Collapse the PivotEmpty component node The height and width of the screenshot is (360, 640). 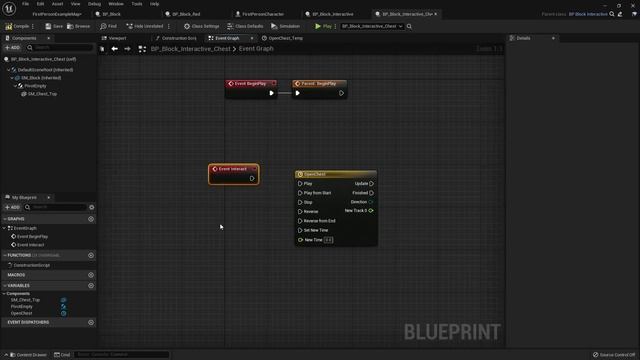pos(16,86)
